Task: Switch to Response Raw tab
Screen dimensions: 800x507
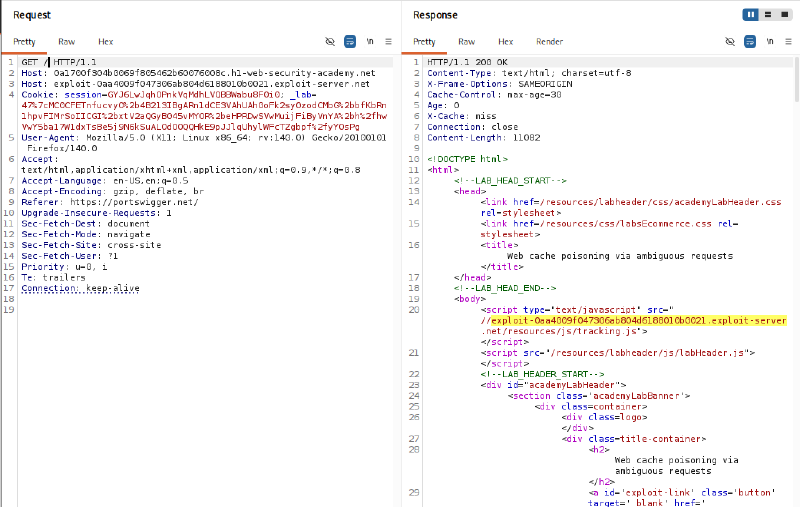Action: [467, 42]
